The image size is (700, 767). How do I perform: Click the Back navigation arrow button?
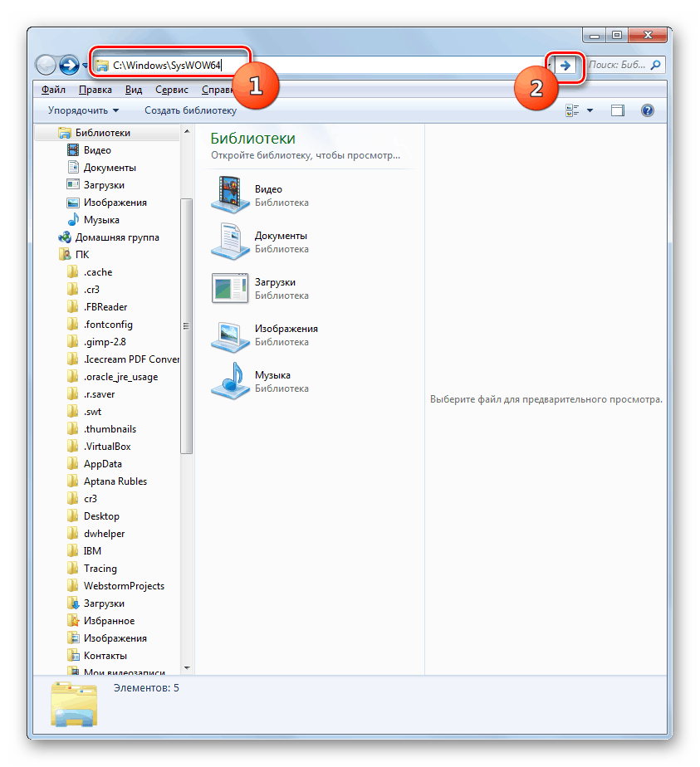[x=46, y=65]
